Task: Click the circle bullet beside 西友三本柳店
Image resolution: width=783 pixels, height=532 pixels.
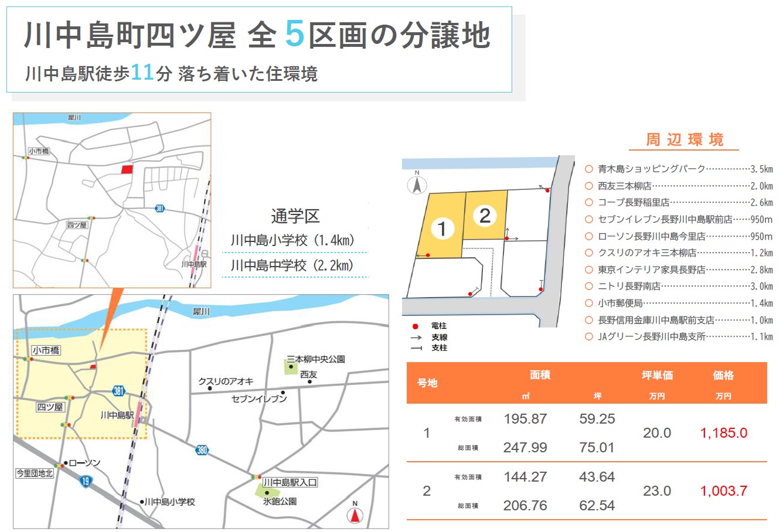Action: coord(589,186)
